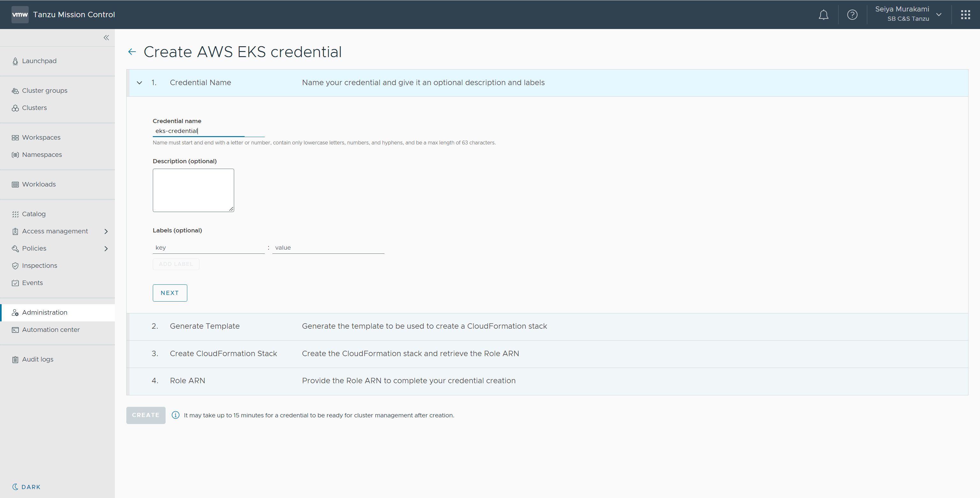Open the VMware apps grid icon

click(x=965, y=15)
